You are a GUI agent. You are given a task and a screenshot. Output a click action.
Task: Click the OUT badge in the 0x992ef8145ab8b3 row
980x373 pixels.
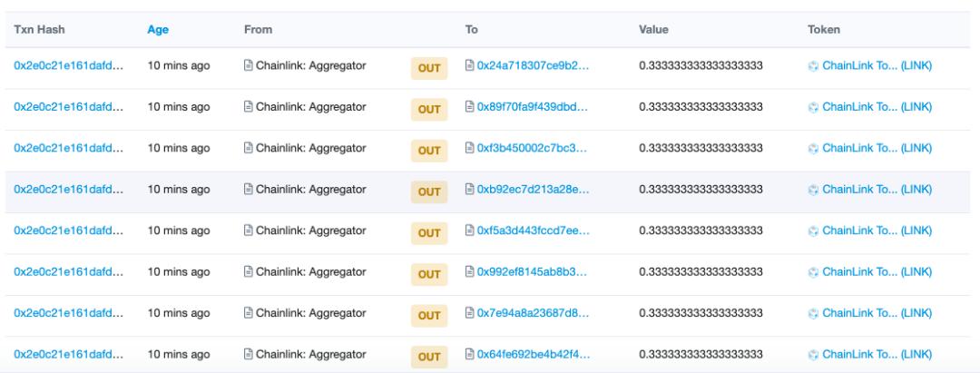coord(429,274)
